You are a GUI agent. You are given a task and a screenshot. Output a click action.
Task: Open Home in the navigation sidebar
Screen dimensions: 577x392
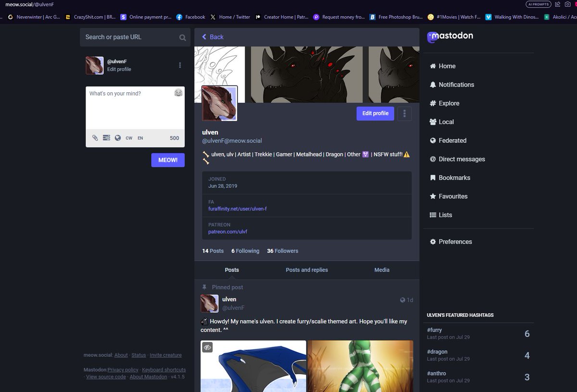442,66
